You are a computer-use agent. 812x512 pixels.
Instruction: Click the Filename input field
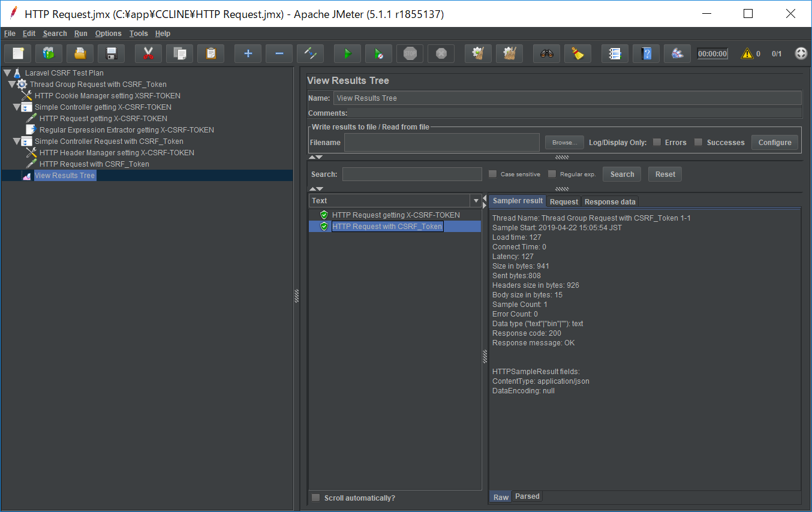point(442,143)
